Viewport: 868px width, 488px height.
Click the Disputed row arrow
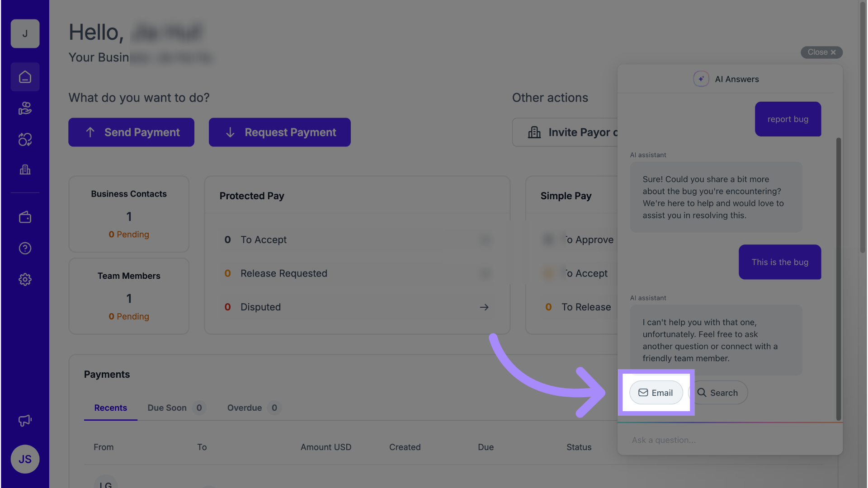click(x=484, y=307)
